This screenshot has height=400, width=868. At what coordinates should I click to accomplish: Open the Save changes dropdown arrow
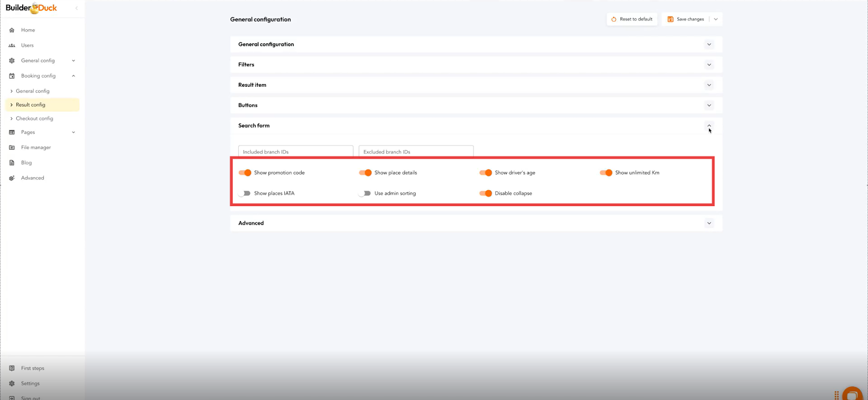(716, 20)
